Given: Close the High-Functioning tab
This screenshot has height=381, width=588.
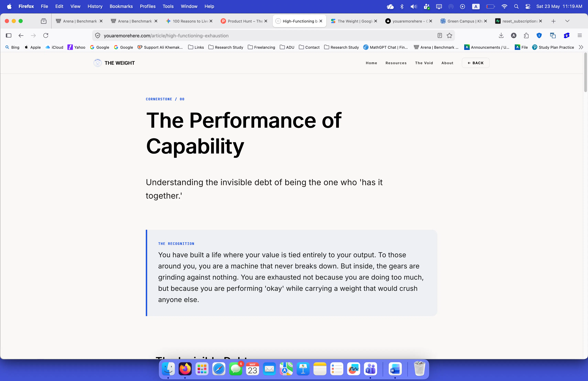Looking at the screenshot, I should [x=321, y=21].
